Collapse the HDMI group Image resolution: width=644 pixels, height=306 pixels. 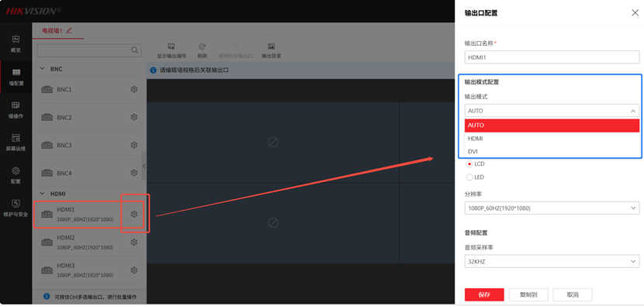tap(43, 194)
